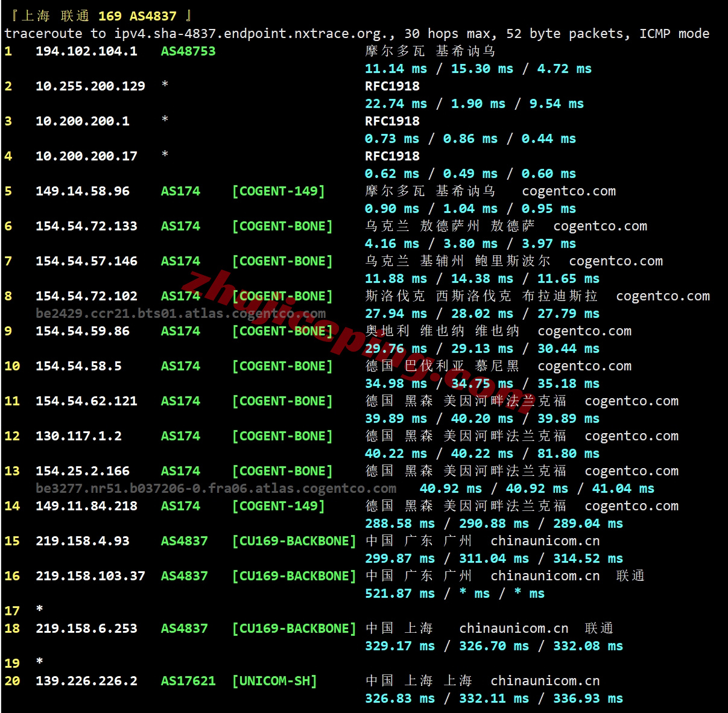Select the [COGENT-149] tag on hop 14

279,506
